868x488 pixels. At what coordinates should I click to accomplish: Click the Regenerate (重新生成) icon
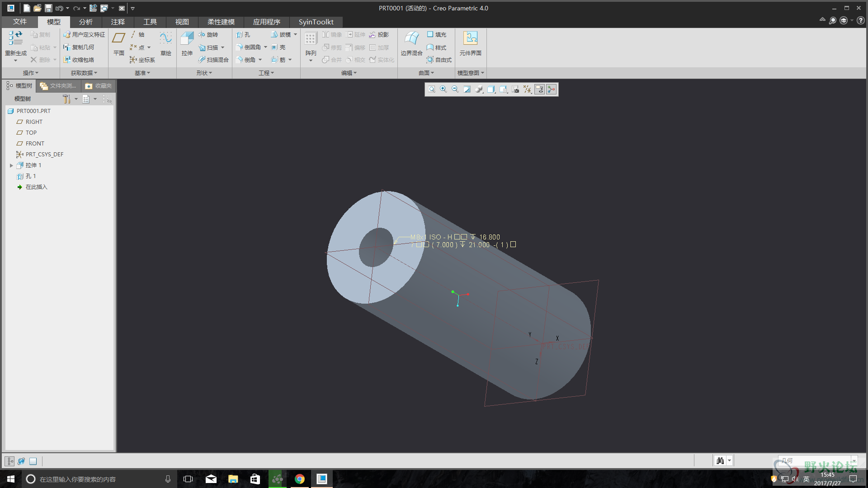coord(15,39)
